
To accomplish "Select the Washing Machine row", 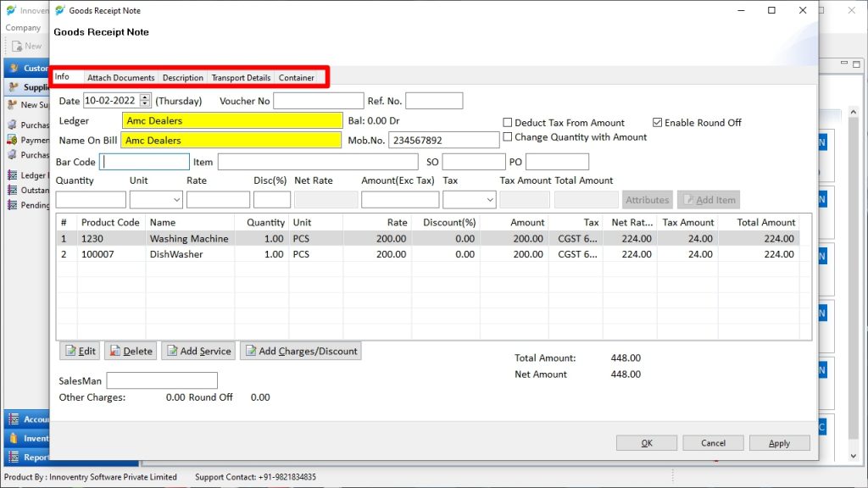I will click(427, 238).
